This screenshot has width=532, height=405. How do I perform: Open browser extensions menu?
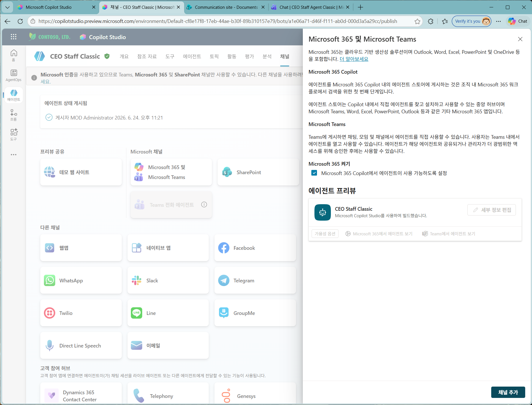[x=431, y=21]
